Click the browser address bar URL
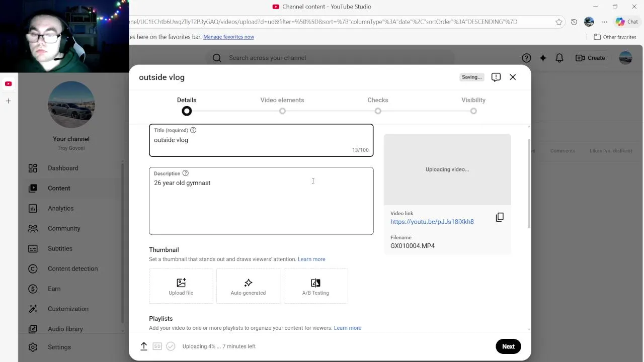The width and height of the screenshot is (644, 362). coord(323,22)
